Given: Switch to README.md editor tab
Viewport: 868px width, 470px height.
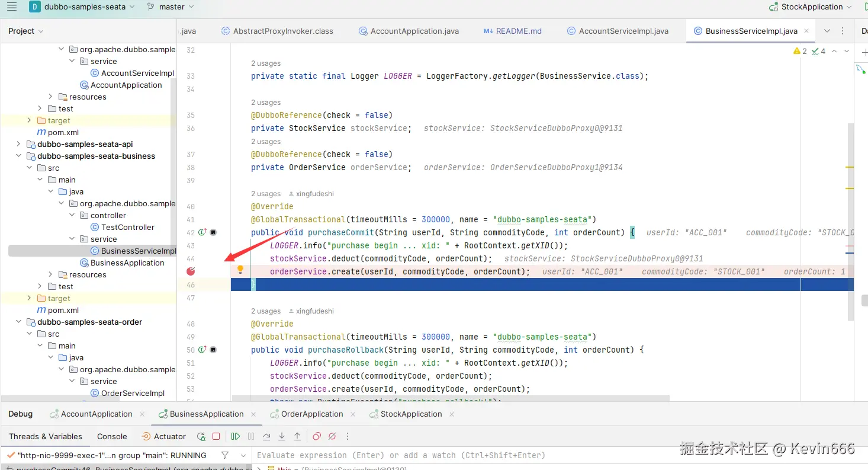Looking at the screenshot, I should pos(513,31).
